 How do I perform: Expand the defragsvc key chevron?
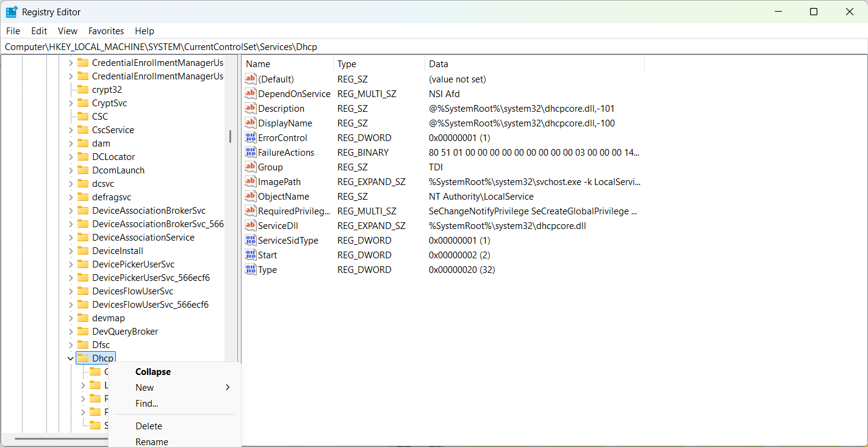pyautogui.click(x=70, y=197)
